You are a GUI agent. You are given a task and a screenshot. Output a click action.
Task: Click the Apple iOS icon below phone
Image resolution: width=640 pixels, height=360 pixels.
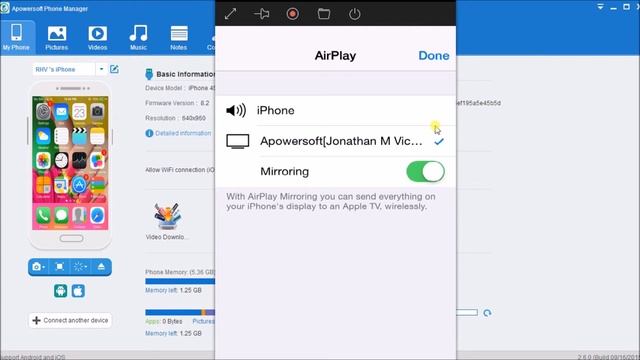point(78,291)
